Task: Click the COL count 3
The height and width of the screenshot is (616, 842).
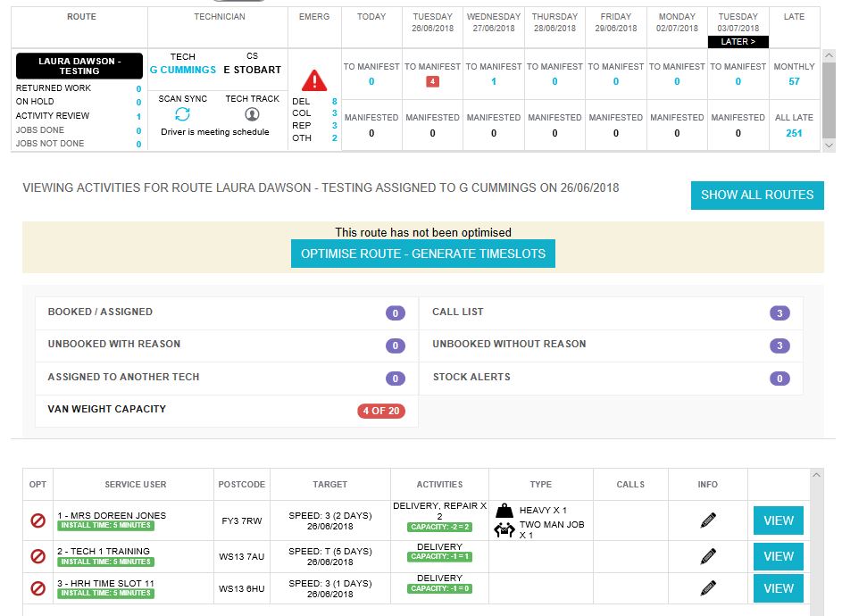Action: [x=334, y=113]
